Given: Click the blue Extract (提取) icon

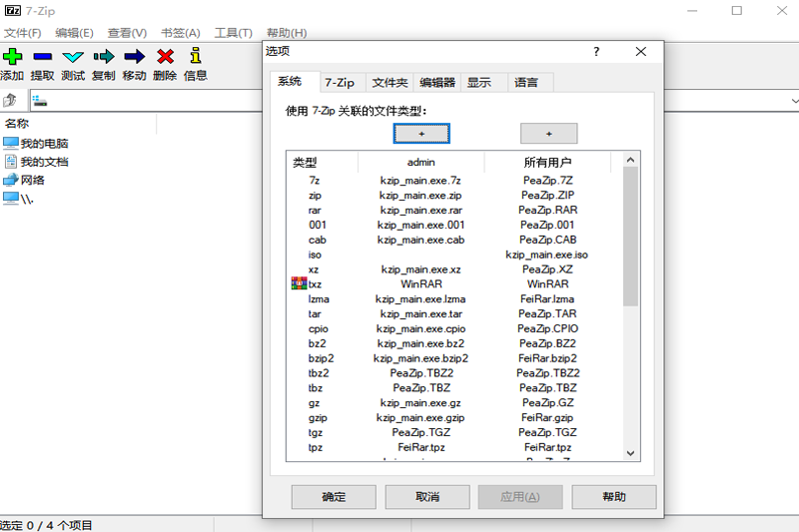Looking at the screenshot, I should point(43,57).
